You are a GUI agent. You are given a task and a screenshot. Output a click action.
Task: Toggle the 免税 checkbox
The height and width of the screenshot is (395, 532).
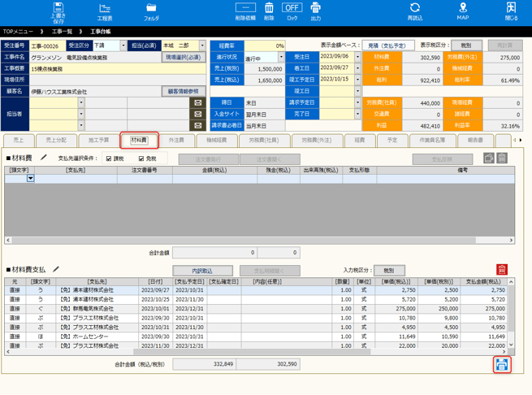coord(141,158)
